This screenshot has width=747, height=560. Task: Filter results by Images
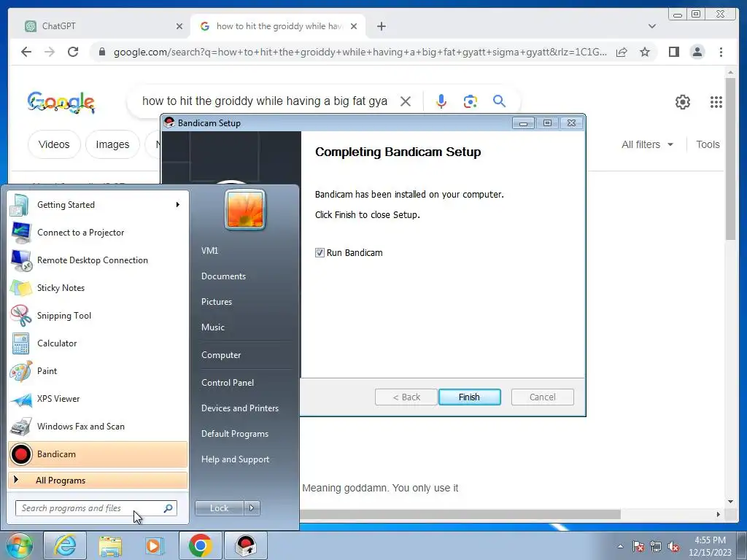click(x=112, y=144)
